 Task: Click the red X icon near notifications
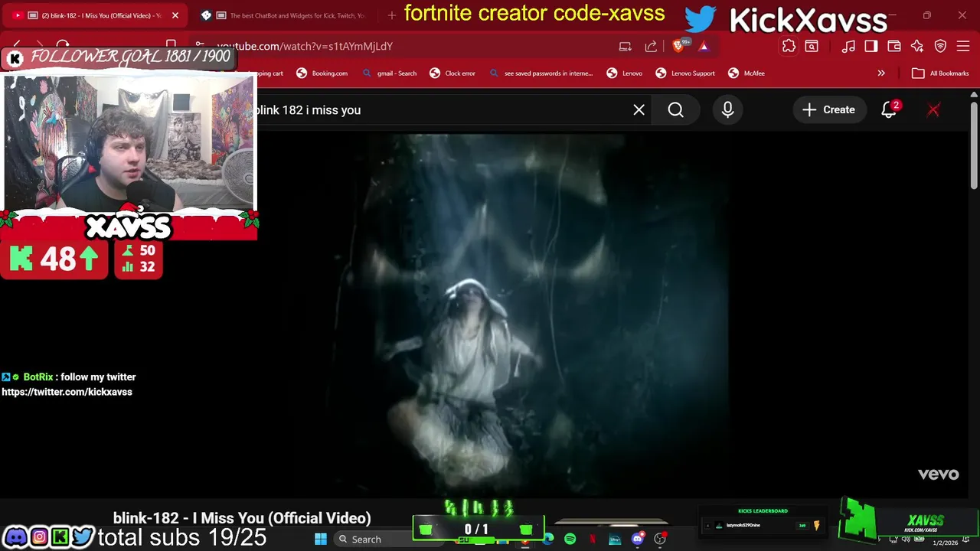(x=933, y=110)
